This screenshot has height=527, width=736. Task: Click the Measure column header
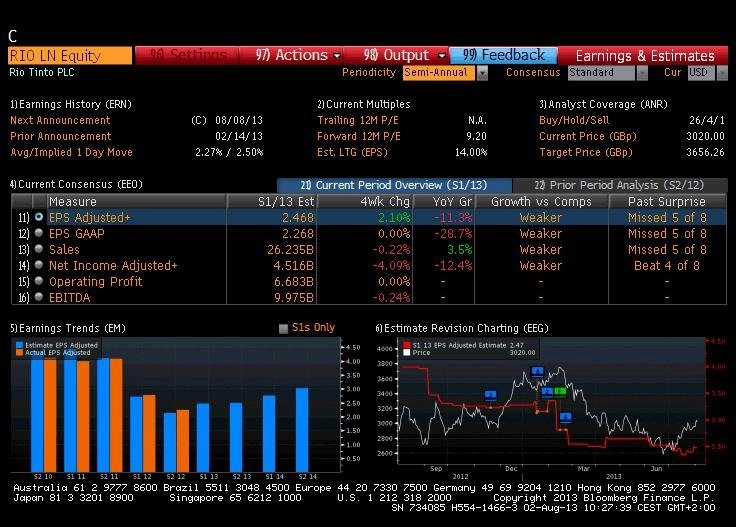coord(136,201)
